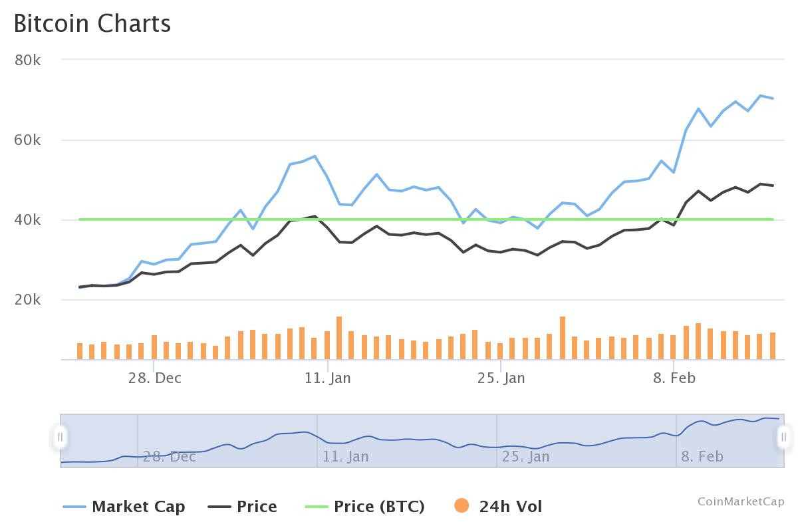This screenshot has width=798, height=532.
Task: Hide the Price (BTC) series
Action: [365, 507]
